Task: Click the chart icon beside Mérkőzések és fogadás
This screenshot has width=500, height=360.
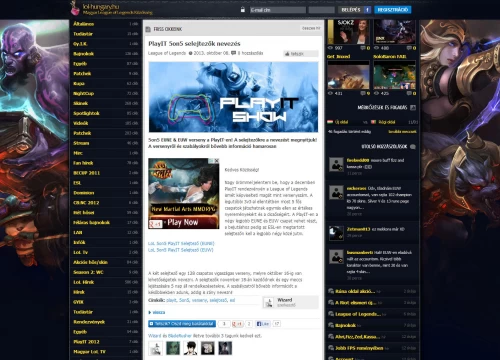Action: 413,107
